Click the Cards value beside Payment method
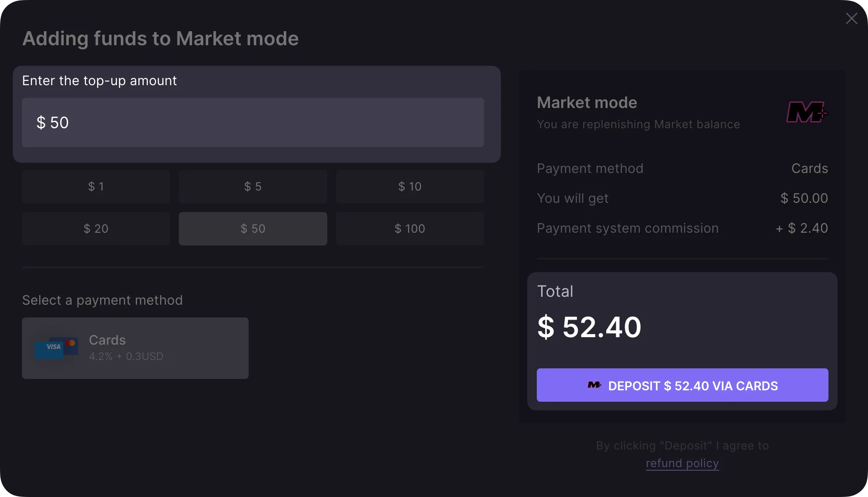The height and width of the screenshot is (497, 868). (x=810, y=169)
